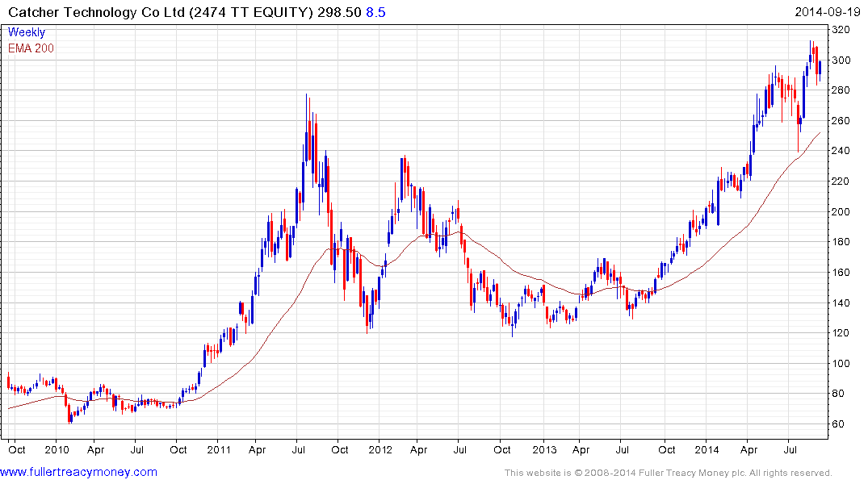Image resolution: width=868 pixels, height=484 pixels.
Task: Select the 'EMA 200' indicator label
Action: point(31,48)
